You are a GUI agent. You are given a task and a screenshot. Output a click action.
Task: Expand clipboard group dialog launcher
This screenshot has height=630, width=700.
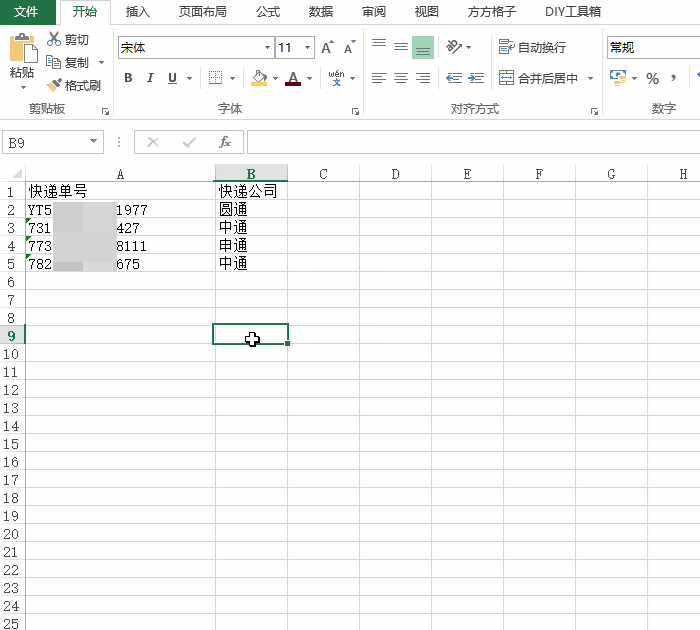click(105, 111)
